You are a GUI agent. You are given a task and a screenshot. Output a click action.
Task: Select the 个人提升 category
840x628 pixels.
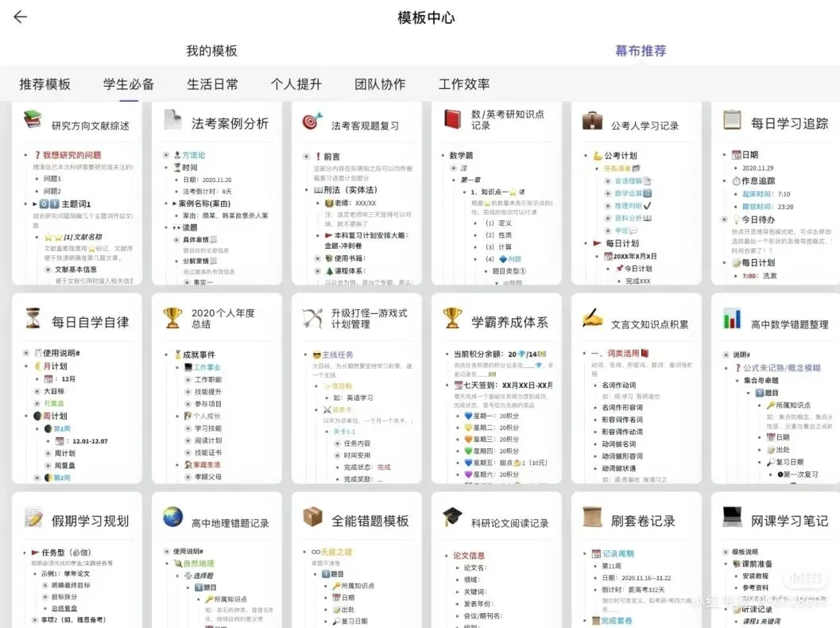coord(296,84)
